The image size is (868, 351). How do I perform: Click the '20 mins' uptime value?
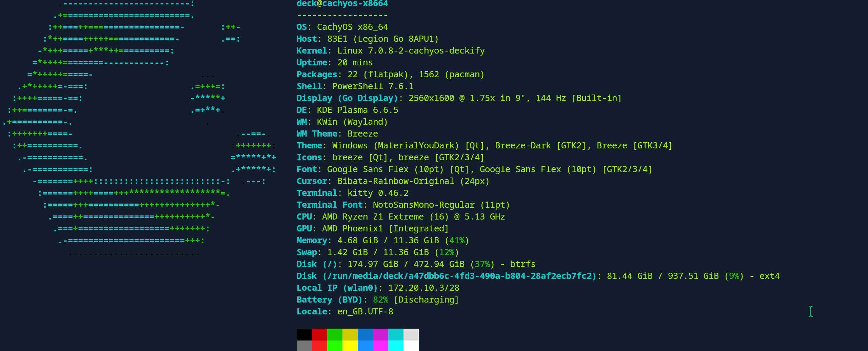355,63
